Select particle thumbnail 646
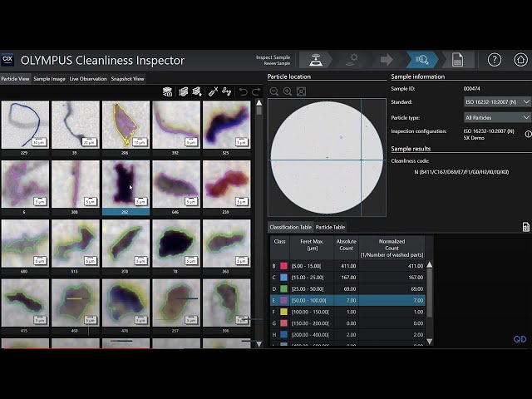532x399 pixels. click(x=176, y=184)
